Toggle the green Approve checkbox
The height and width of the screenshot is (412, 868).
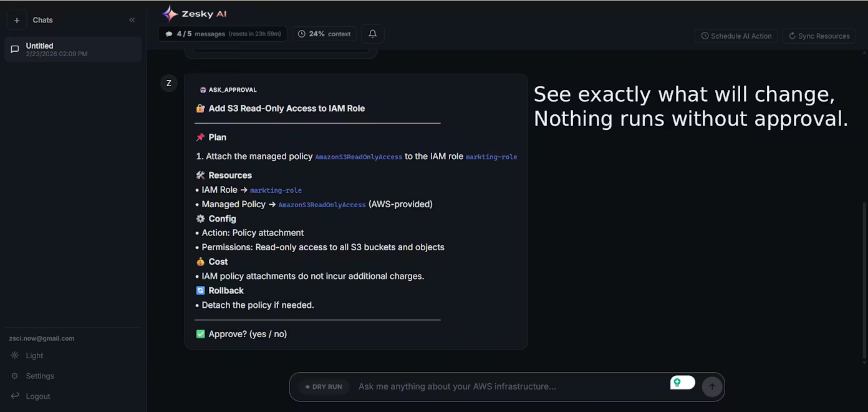pos(200,333)
